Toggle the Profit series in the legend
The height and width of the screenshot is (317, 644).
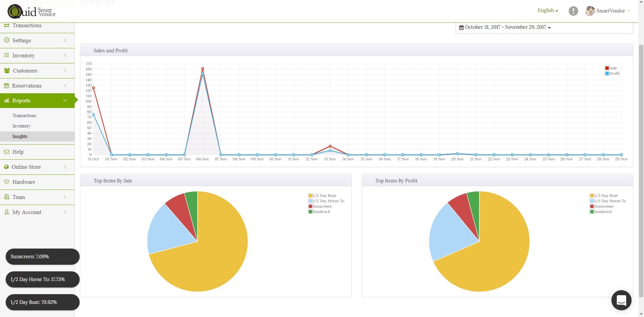click(611, 73)
